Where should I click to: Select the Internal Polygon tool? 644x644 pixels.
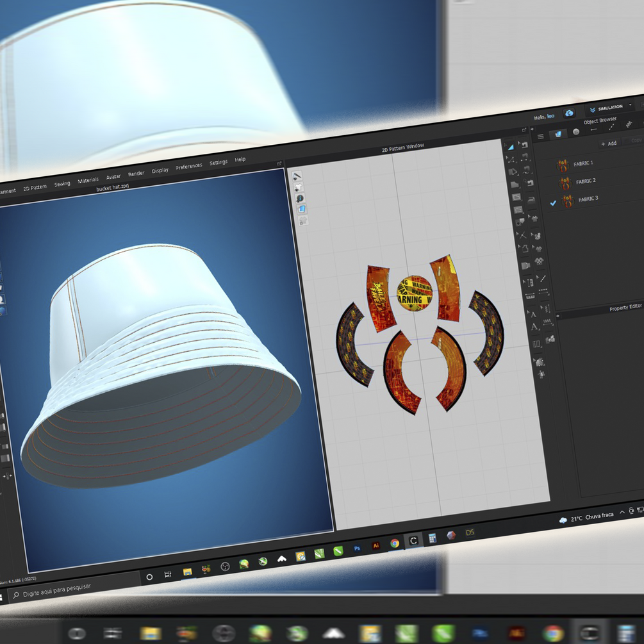[x=516, y=197]
